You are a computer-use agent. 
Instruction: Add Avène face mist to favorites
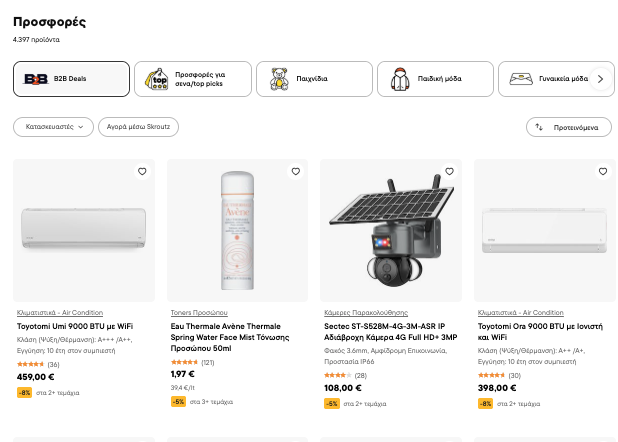click(x=296, y=172)
